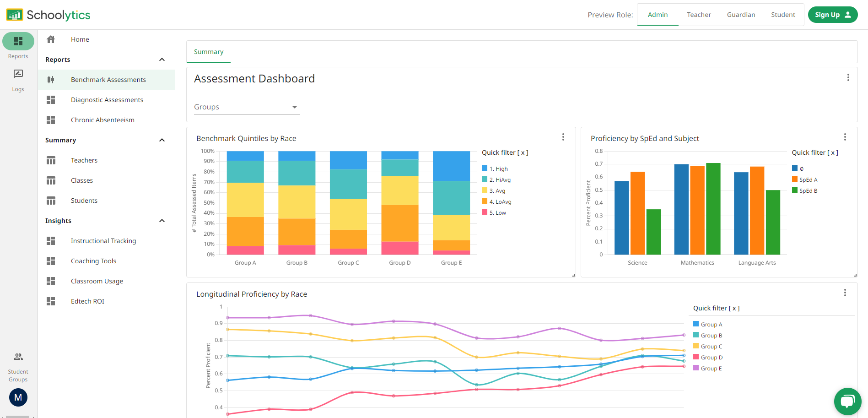Image resolution: width=868 pixels, height=418 pixels.
Task: Click the user avatar at the bottom left
Action: (18, 397)
